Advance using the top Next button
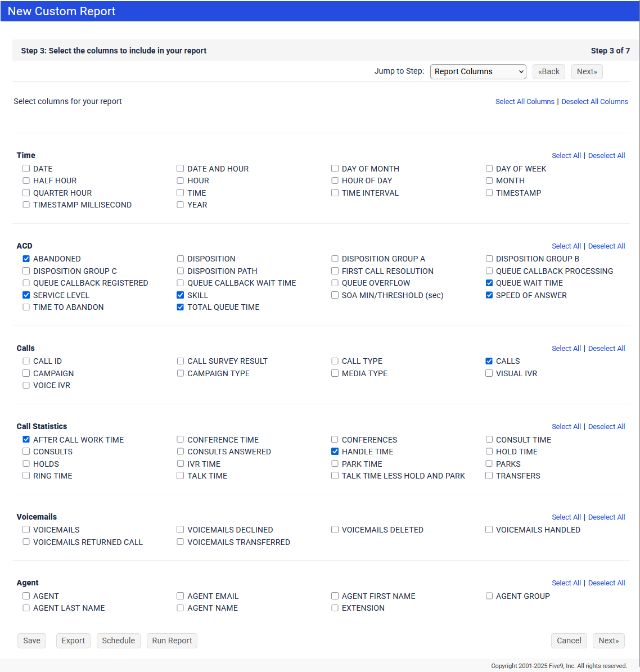The width and height of the screenshot is (640, 672). pos(587,71)
